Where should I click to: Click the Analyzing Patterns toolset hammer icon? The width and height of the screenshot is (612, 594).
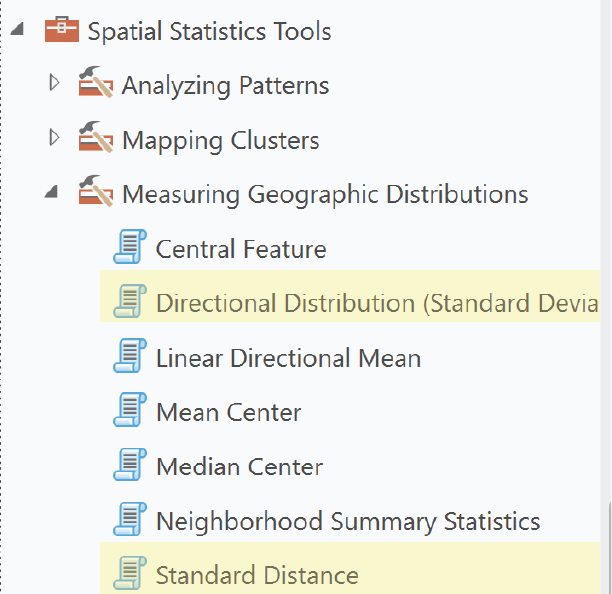tap(96, 82)
